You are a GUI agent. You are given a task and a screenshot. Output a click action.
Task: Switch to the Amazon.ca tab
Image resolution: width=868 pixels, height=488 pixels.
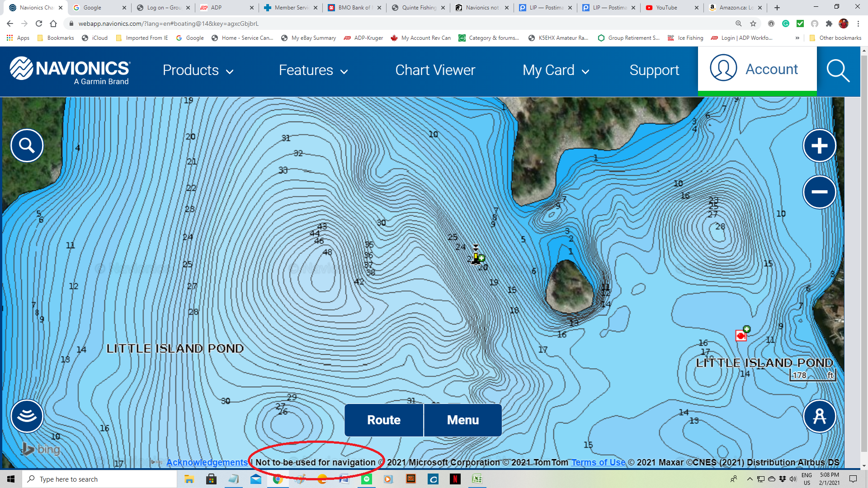[735, 8]
